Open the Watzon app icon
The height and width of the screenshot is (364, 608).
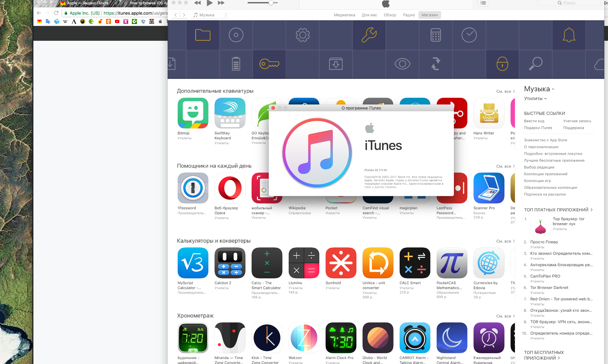(304, 338)
